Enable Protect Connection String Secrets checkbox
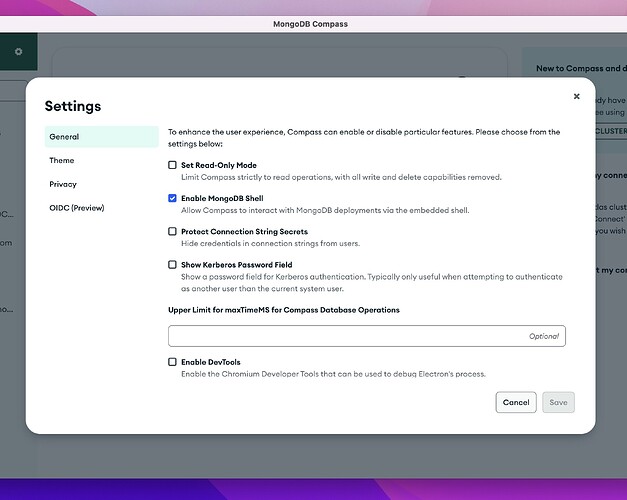627x500 pixels. (173, 231)
